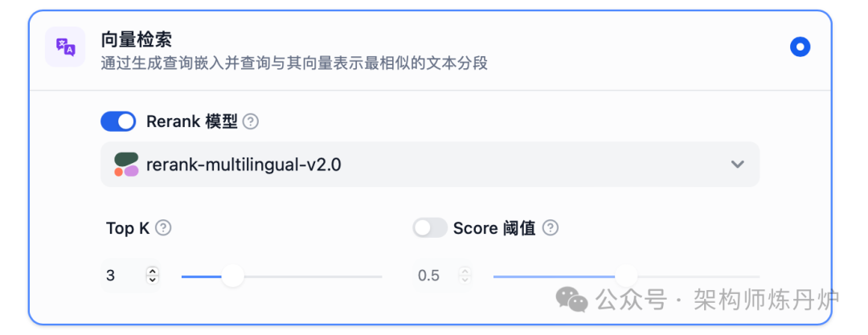This screenshot has width=868, height=335.
Task: Click the Score 阈值 slider handle
Action: click(625, 276)
